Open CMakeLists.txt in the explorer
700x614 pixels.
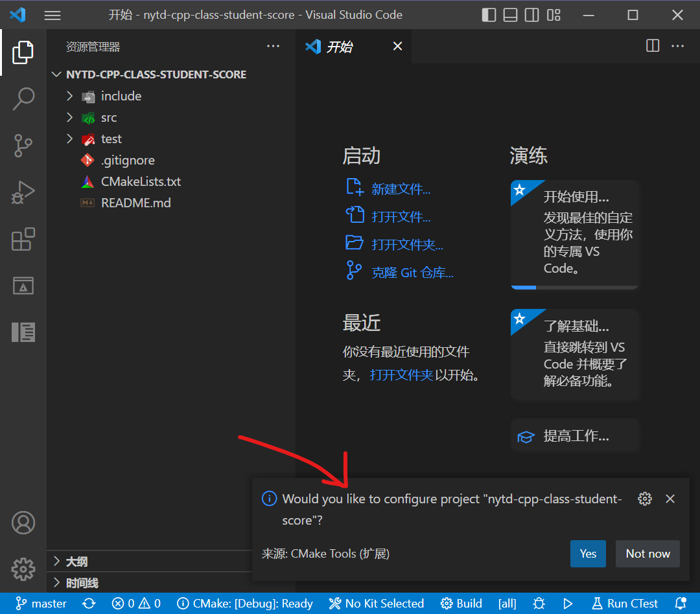(141, 181)
